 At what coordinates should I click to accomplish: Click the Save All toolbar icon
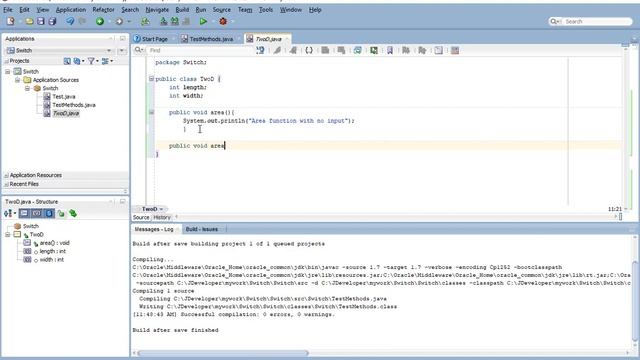[52, 21]
